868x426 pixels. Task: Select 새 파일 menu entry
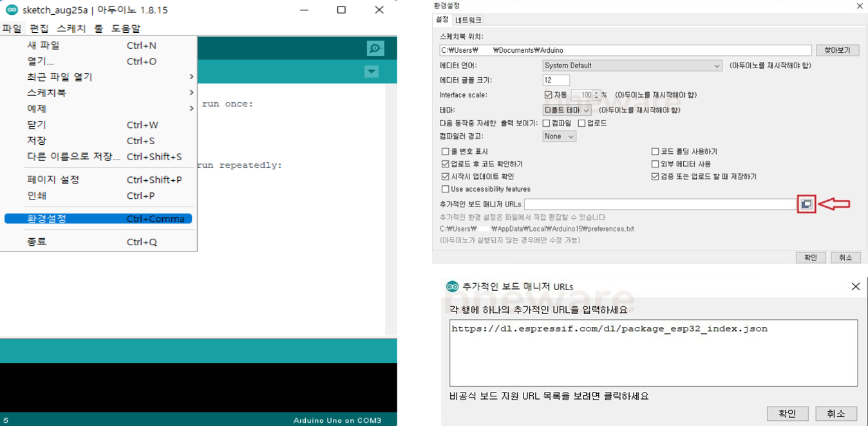tap(98, 45)
